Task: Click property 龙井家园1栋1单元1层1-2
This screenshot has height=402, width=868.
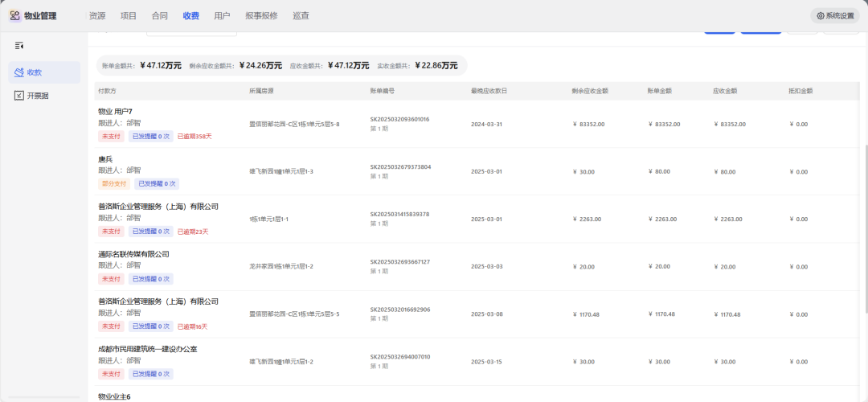Action: (x=281, y=267)
